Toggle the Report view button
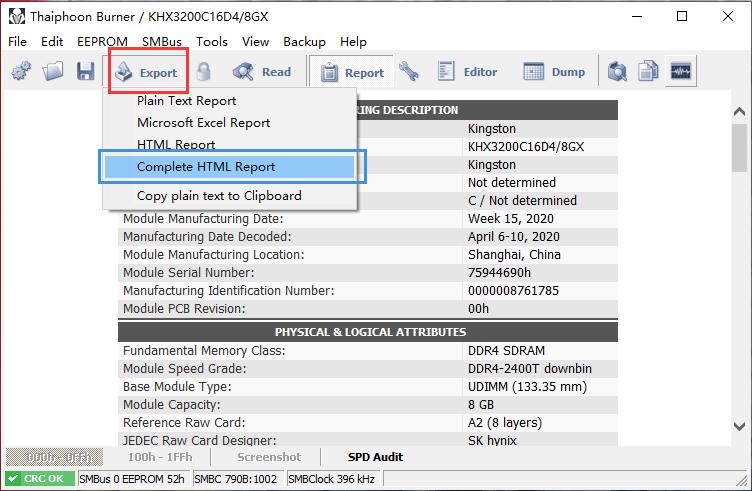This screenshot has height=491, width=752. [352, 72]
